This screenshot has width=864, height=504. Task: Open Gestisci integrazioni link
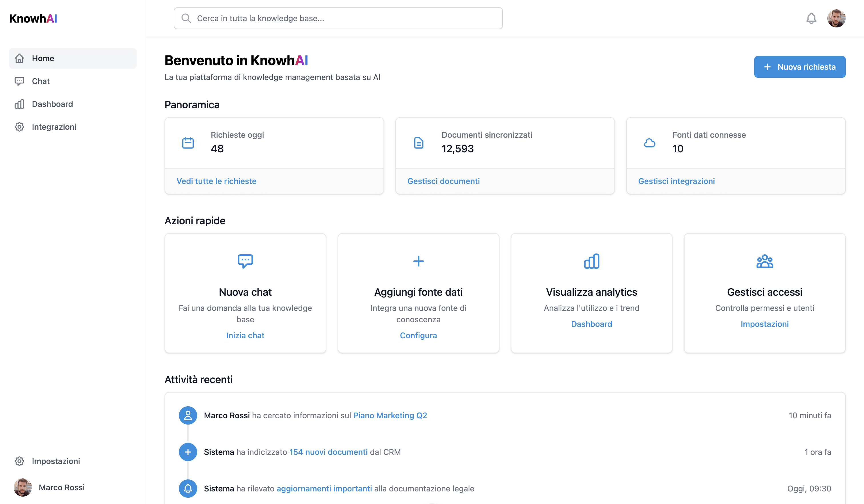[x=676, y=181]
